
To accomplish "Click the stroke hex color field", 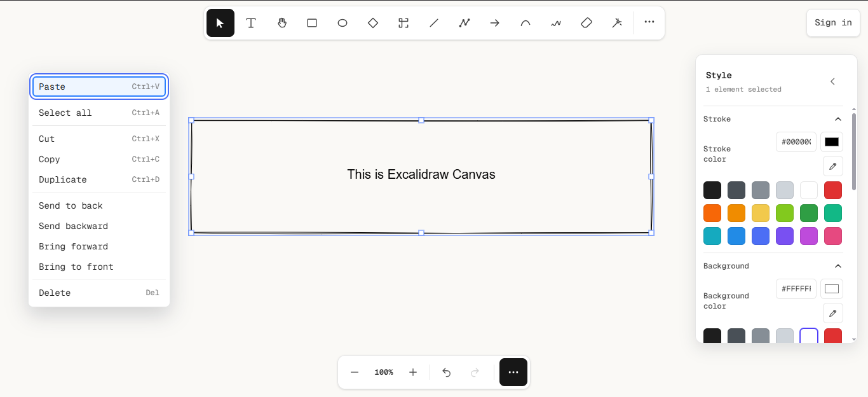I will 796,142.
